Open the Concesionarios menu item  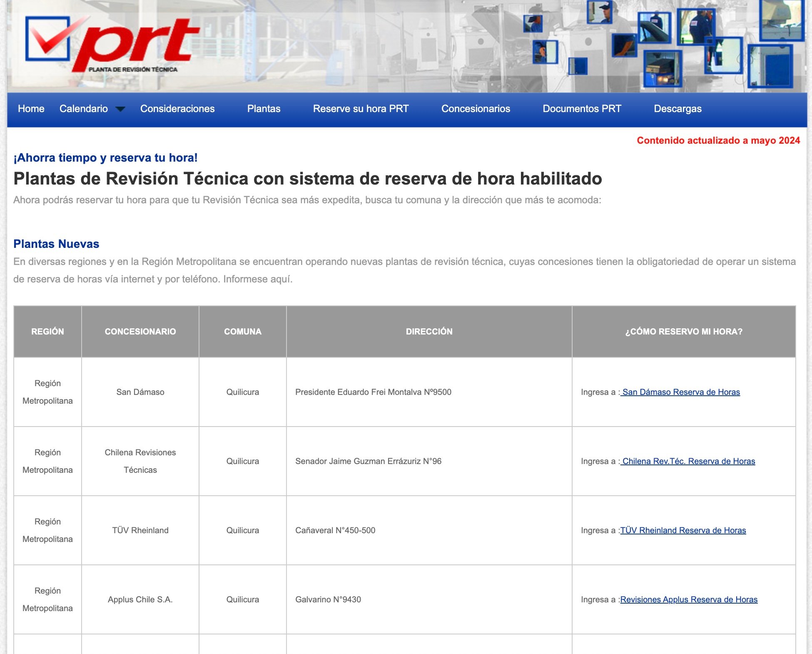click(476, 109)
